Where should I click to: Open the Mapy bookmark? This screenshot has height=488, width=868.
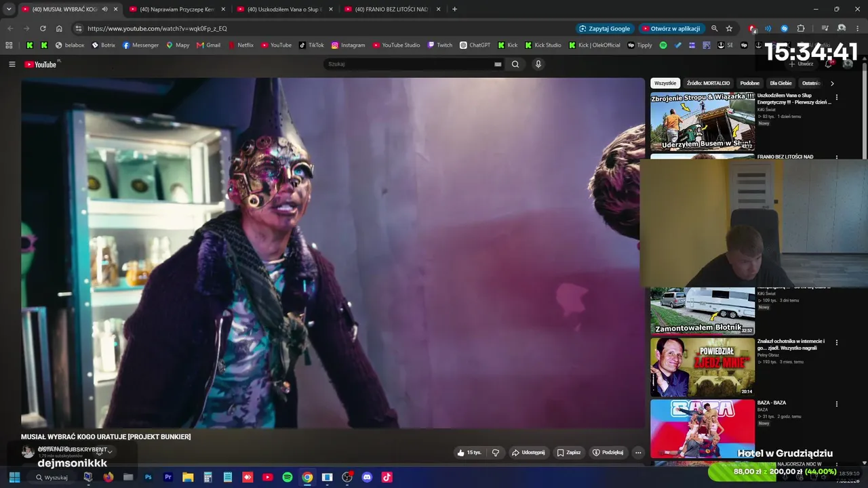click(x=178, y=45)
